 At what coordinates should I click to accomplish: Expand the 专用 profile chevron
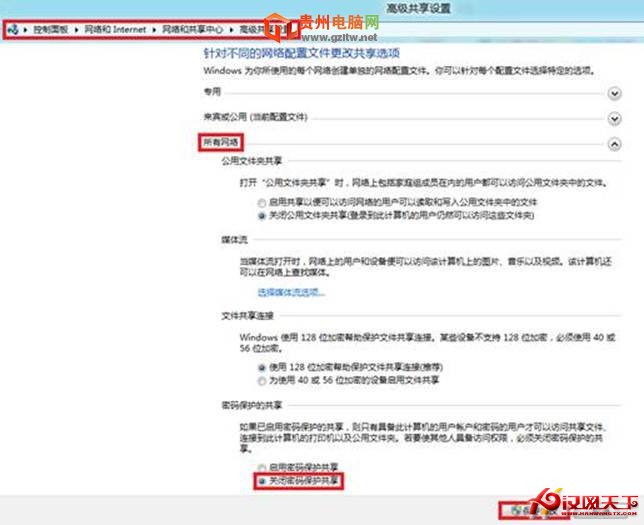(x=615, y=93)
